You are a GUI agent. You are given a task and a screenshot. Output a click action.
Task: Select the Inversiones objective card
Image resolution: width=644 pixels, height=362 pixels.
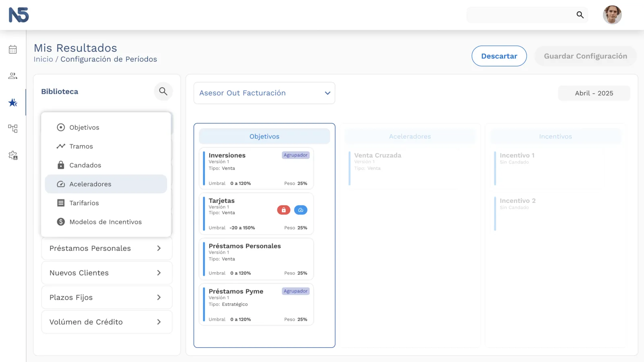[x=256, y=168]
